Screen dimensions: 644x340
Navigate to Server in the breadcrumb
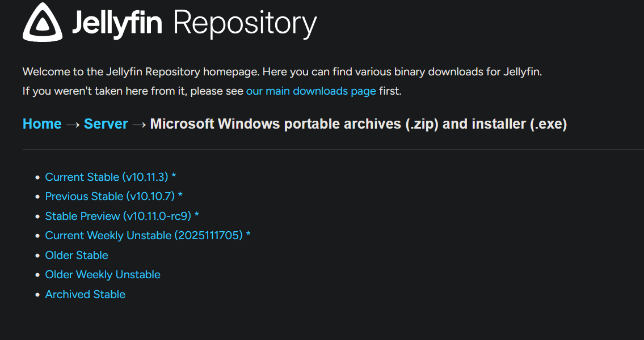106,124
